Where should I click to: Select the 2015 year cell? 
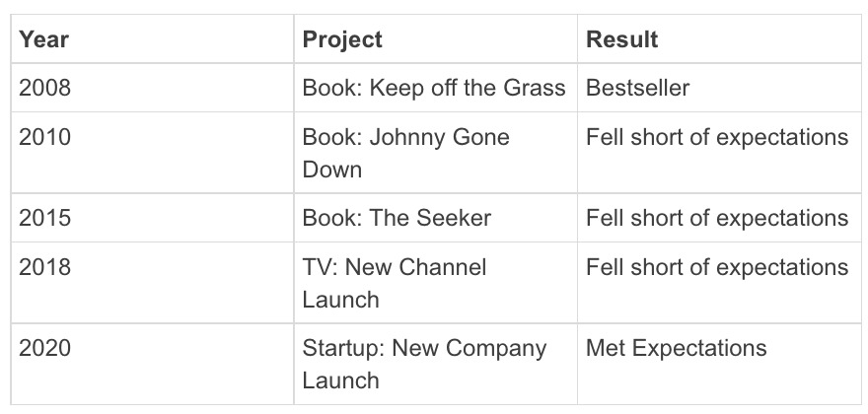click(45, 218)
